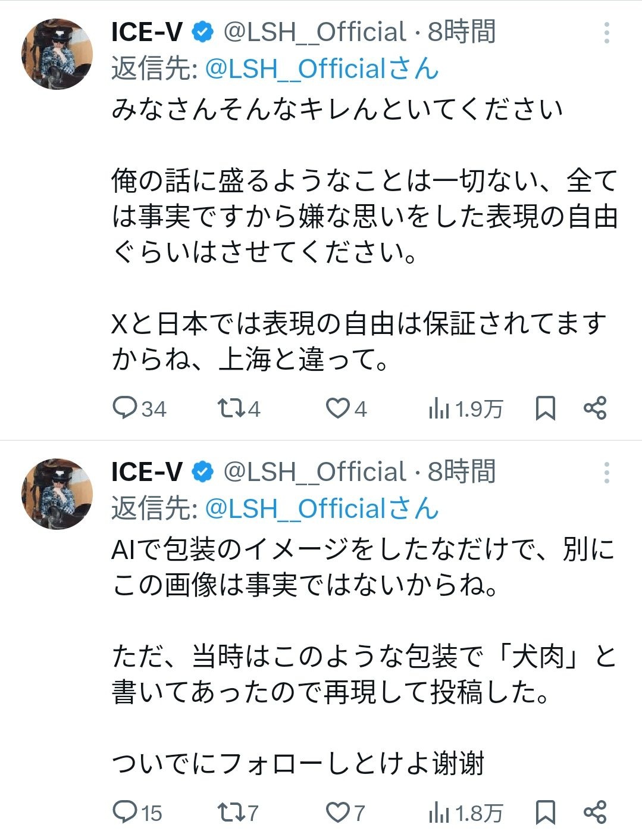This screenshot has height=840, width=642.
Task: Open @LSH_Official reply link in second tweet
Action: (x=322, y=509)
